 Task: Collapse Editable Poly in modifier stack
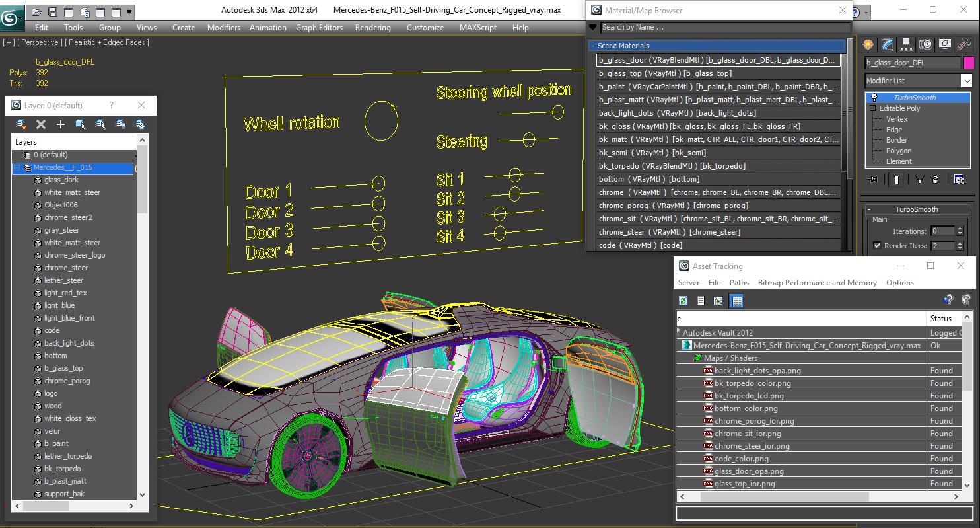872,108
